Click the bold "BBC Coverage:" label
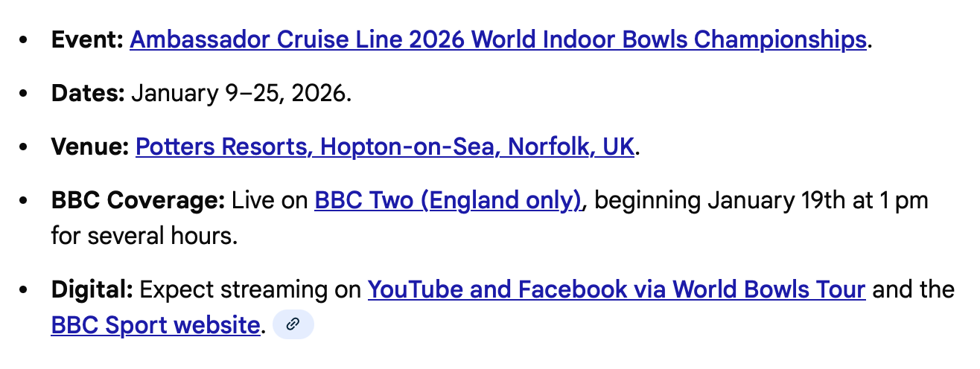This screenshot has height=369, width=980. pyautogui.click(x=138, y=200)
